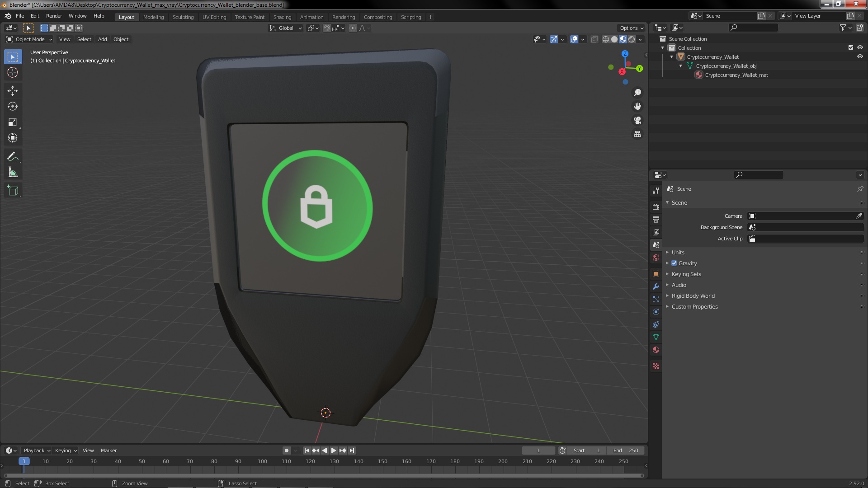Open the Playback dropdown in timeline
The width and height of the screenshot is (868, 488).
click(x=37, y=450)
